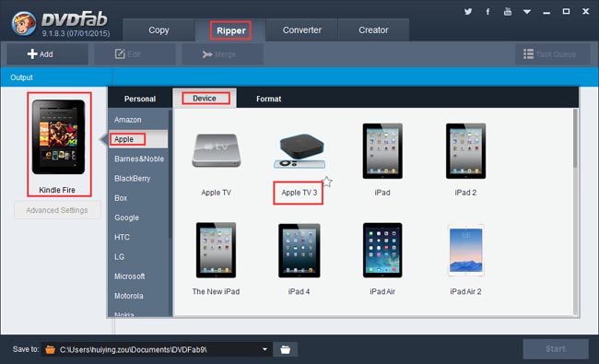
Task: Open the Device profile tab
Action: (x=205, y=99)
